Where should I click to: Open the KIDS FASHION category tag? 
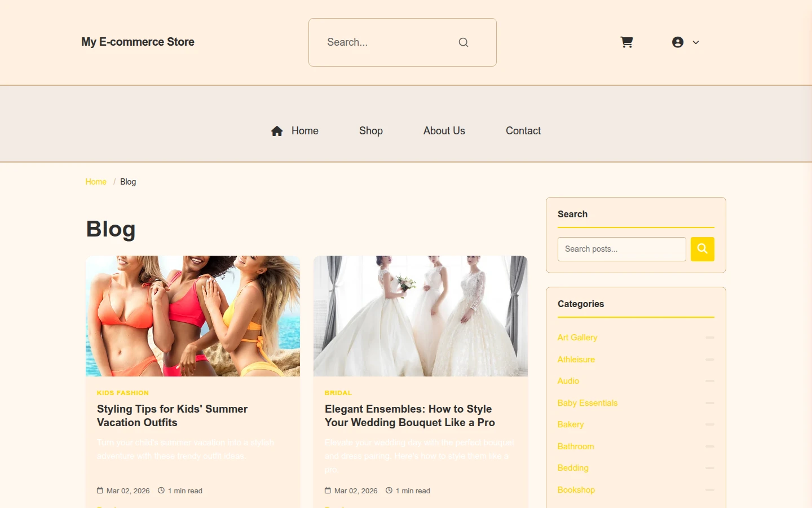pos(123,393)
